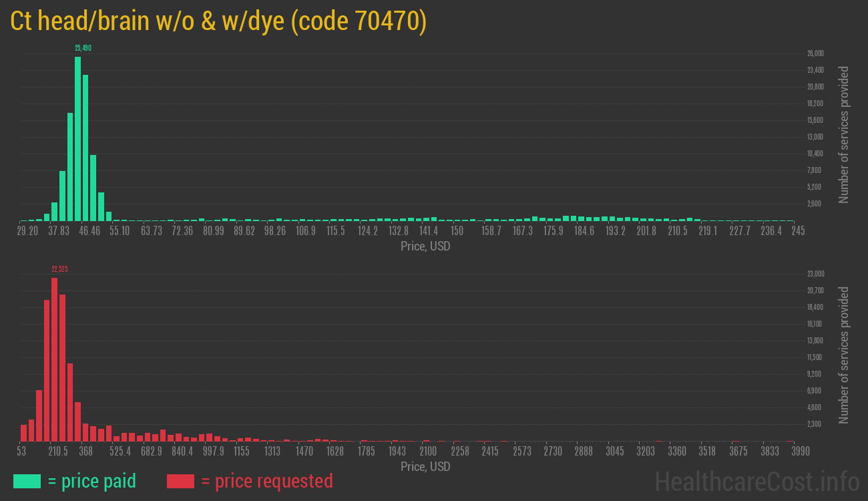The height and width of the screenshot is (501, 868).
Task: Click the 25,490 peak value label
Action: [83, 48]
